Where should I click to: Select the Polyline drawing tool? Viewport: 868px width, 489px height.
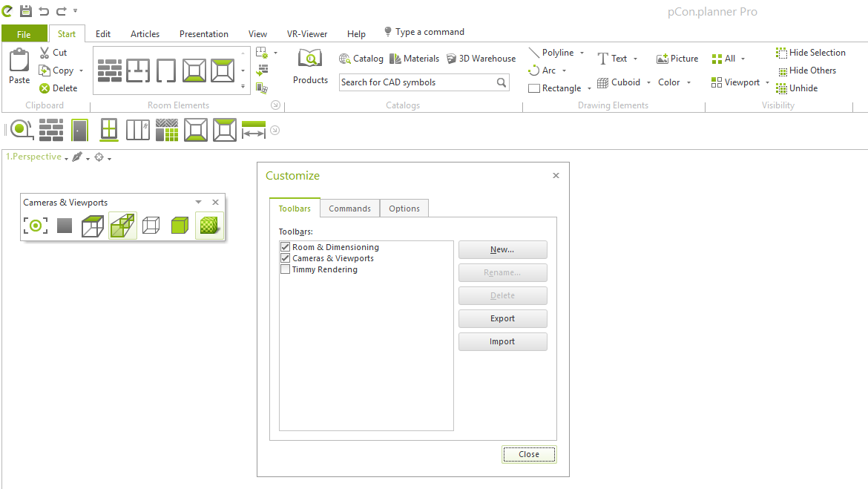point(551,53)
